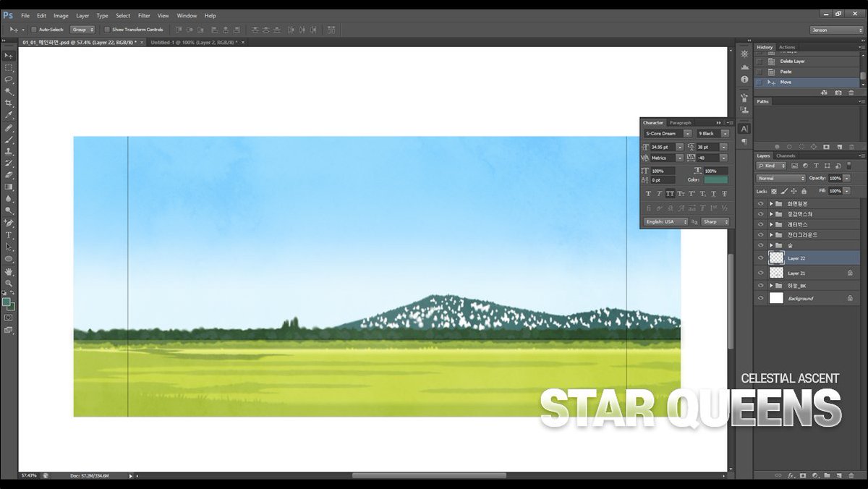Select the Lasso tool
The height and width of the screenshot is (489, 868).
(x=9, y=80)
